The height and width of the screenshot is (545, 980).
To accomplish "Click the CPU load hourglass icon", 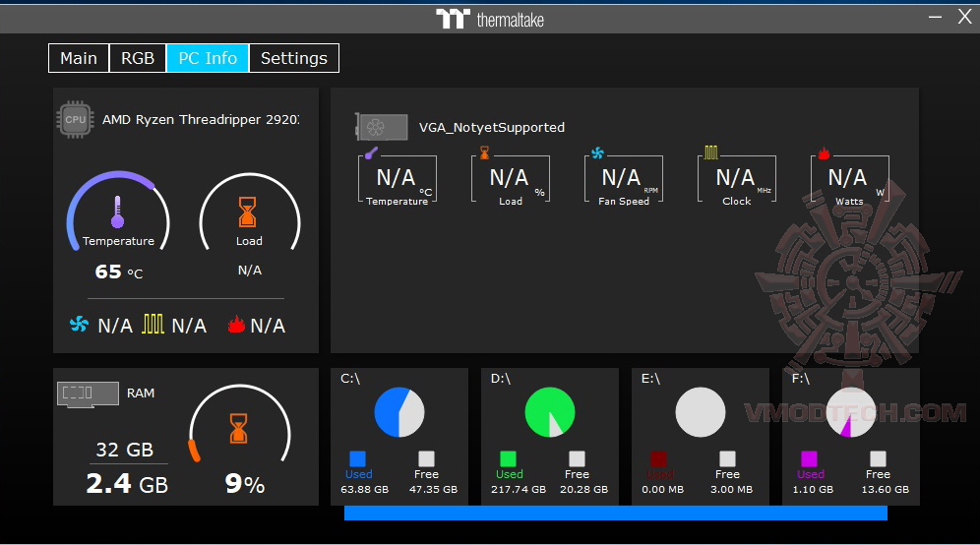I will pyautogui.click(x=248, y=212).
